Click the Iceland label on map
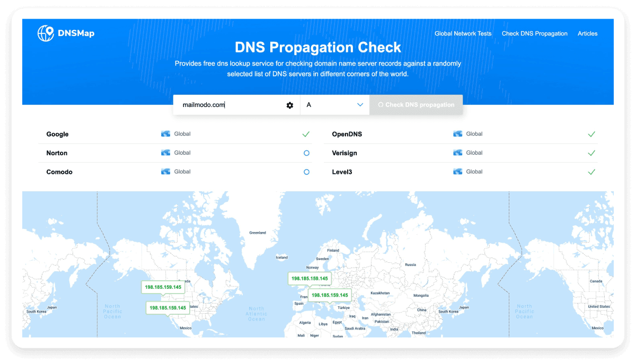This screenshot has width=636, height=364. click(281, 258)
